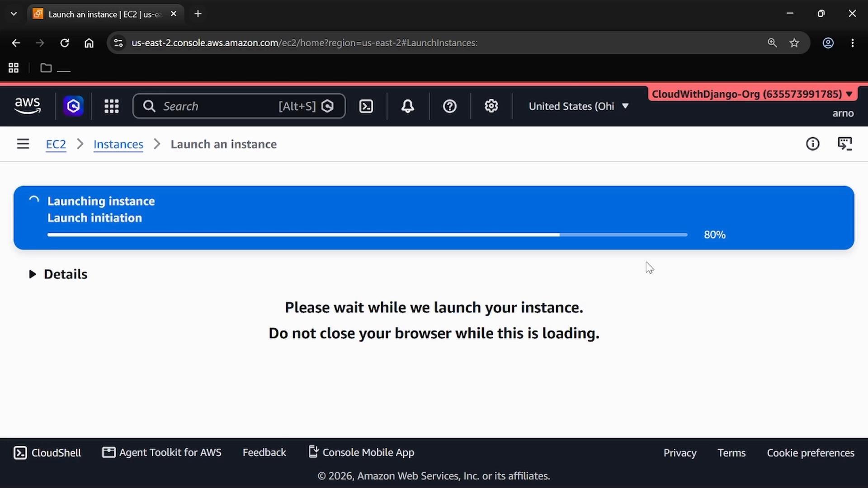Click the AWS logo home icon

coord(28,106)
